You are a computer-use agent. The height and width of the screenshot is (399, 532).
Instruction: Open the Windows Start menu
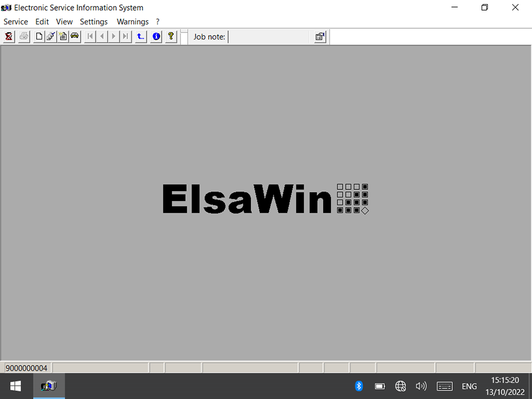[x=15, y=386]
